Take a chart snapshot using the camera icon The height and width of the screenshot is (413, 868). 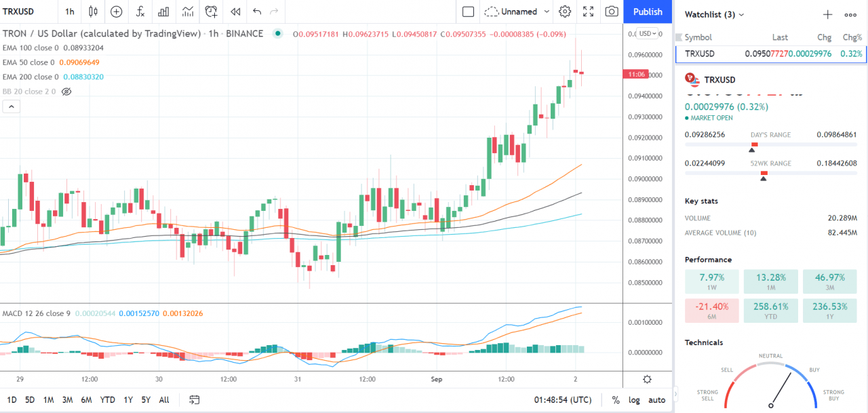[611, 12]
